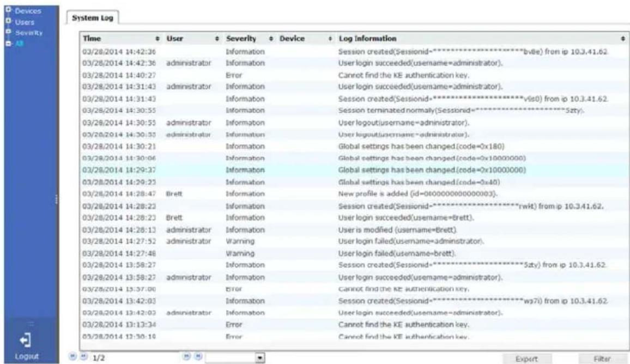Click 'Global settings has been changed(code=0x40)'
The image size is (630, 364).
point(419,182)
